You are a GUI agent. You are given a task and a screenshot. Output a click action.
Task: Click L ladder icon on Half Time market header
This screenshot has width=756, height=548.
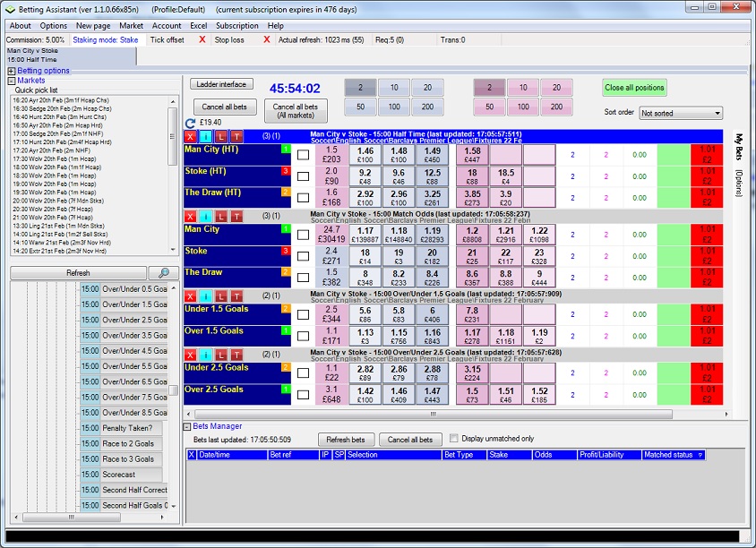[221, 136]
